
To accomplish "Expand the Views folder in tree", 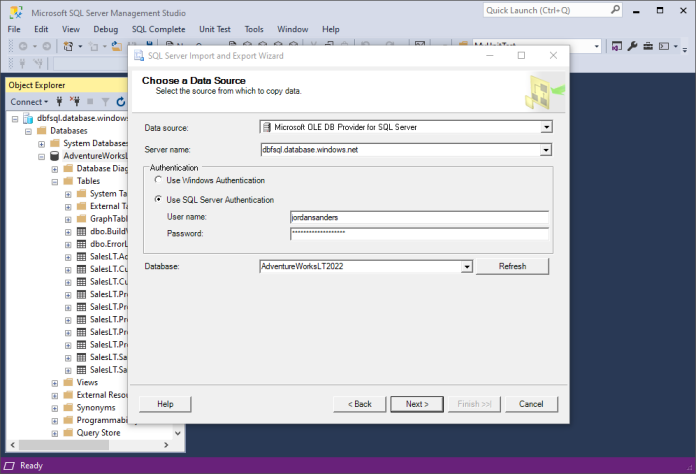I will click(x=55, y=382).
